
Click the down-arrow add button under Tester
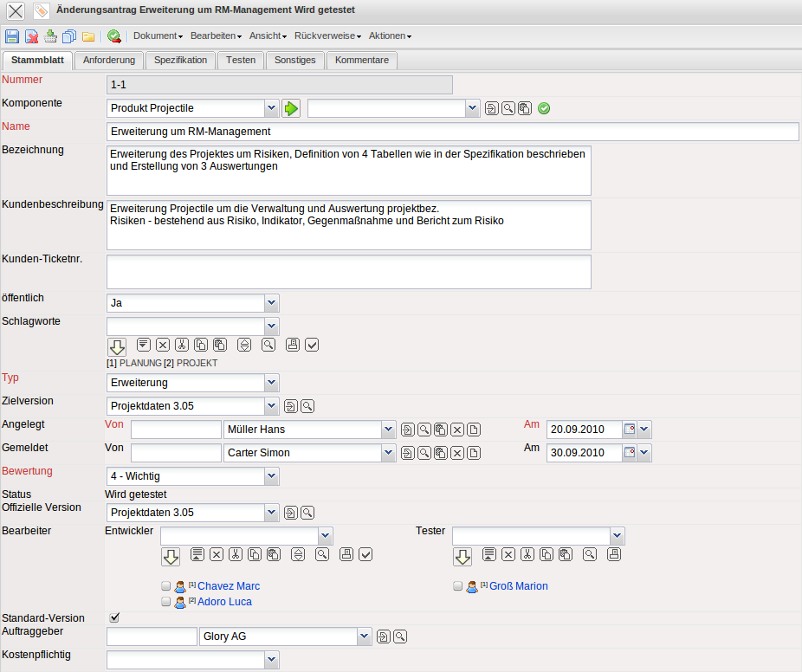pyautogui.click(x=463, y=556)
